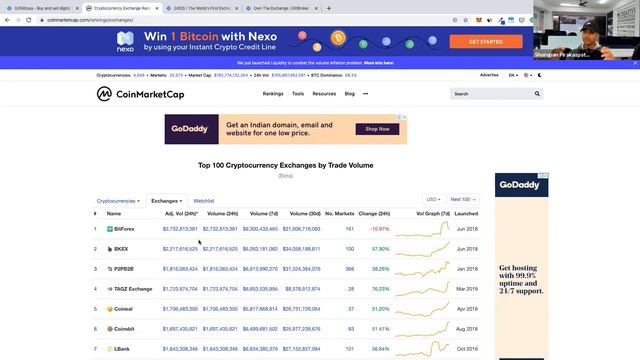Open the 'More info here' announcement link
Screen dimensions: 640x360
click(x=378, y=63)
